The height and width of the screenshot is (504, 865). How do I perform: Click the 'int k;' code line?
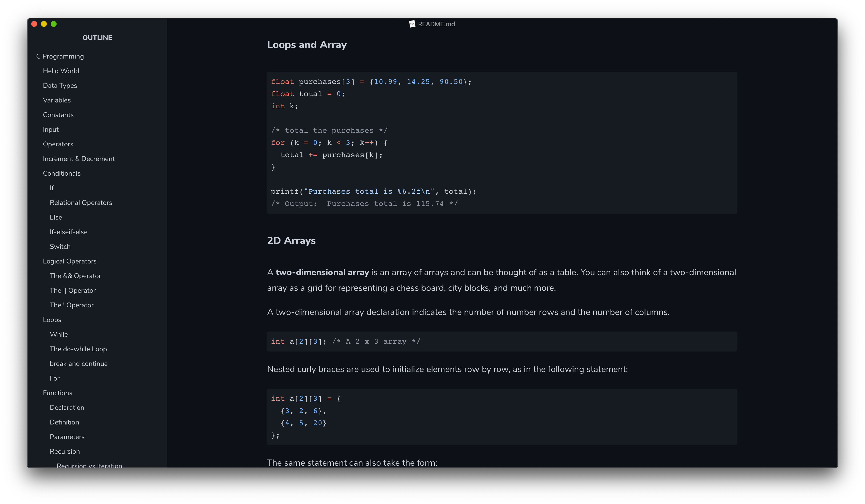pos(285,106)
